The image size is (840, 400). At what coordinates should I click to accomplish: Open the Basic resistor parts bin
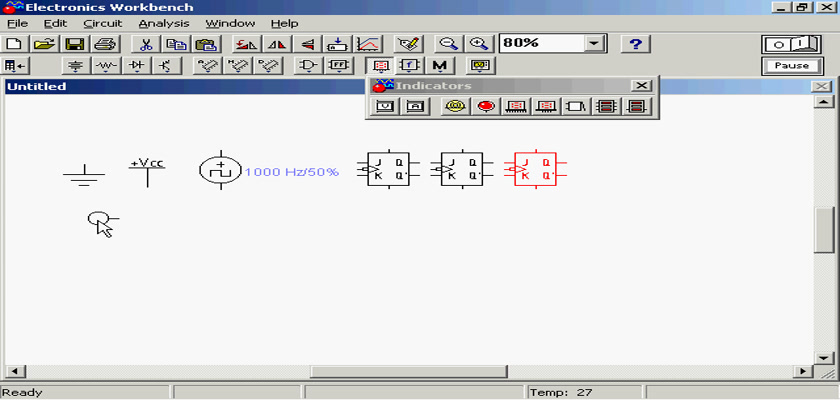[106, 66]
